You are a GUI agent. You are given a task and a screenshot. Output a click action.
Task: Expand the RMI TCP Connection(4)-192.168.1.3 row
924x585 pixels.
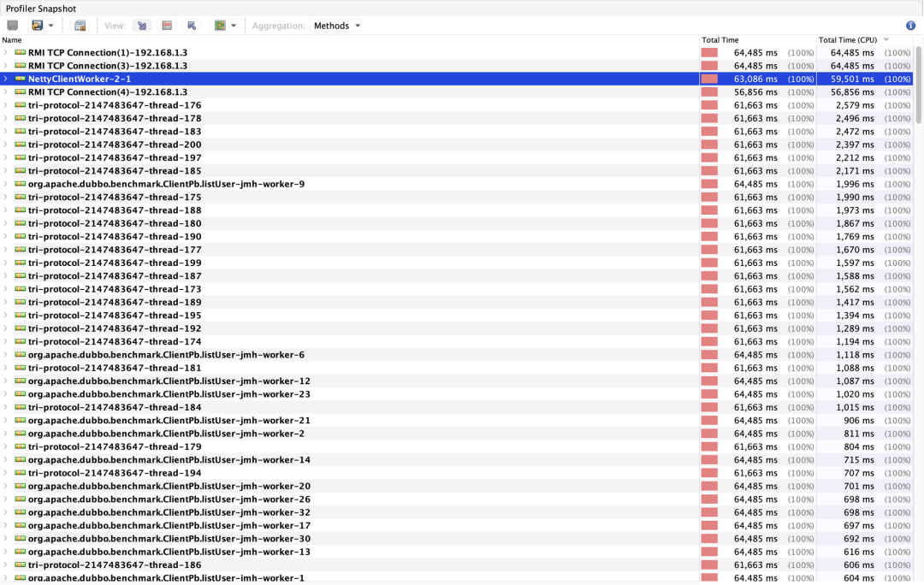coord(6,92)
